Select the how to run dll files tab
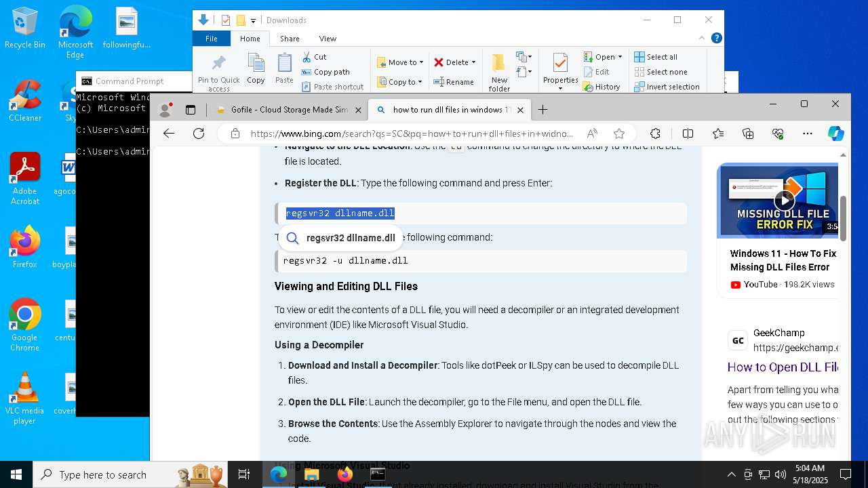 pos(450,110)
